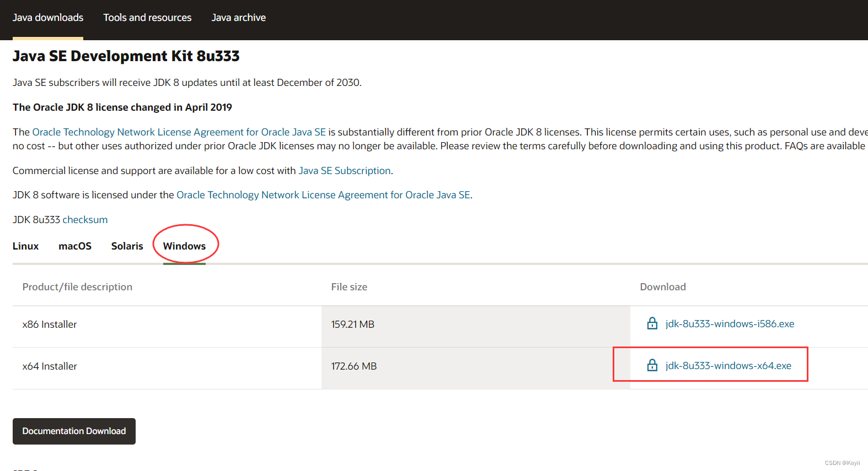The width and height of the screenshot is (868, 471).
Task: Open the Java SE Subscription link
Action: [x=345, y=171]
